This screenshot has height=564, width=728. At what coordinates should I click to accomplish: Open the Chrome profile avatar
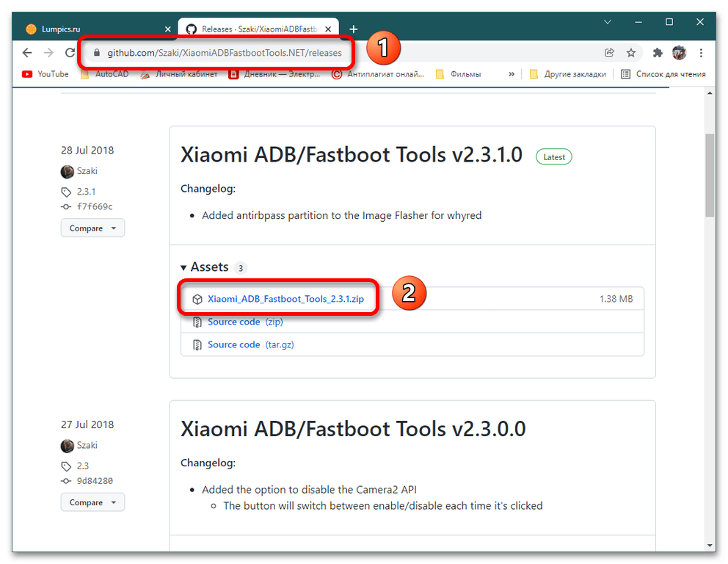[680, 53]
